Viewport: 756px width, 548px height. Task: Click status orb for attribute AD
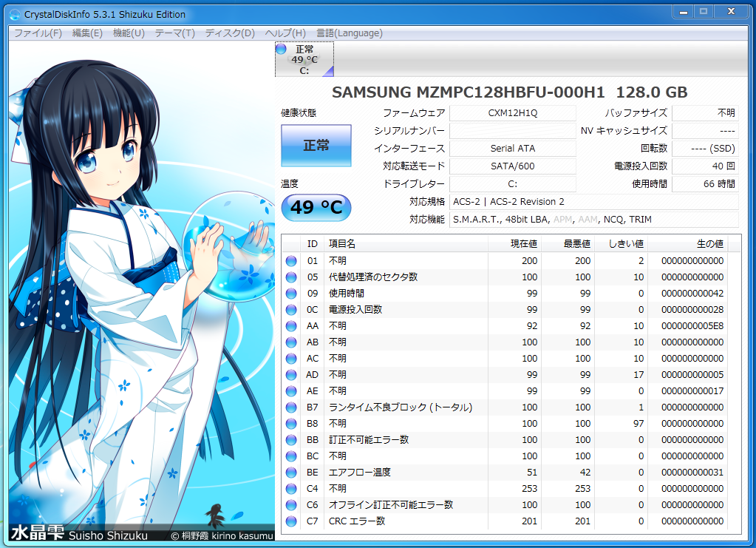tap(291, 375)
